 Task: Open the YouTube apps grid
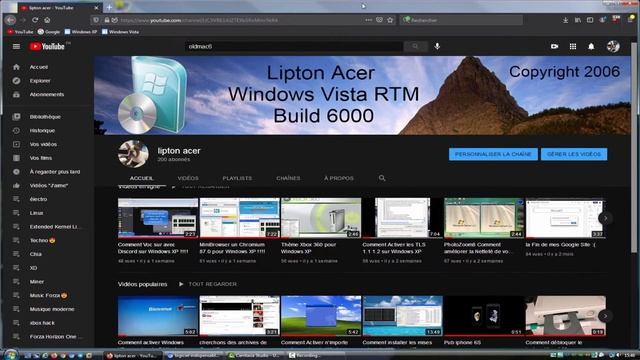tap(573, 47)
